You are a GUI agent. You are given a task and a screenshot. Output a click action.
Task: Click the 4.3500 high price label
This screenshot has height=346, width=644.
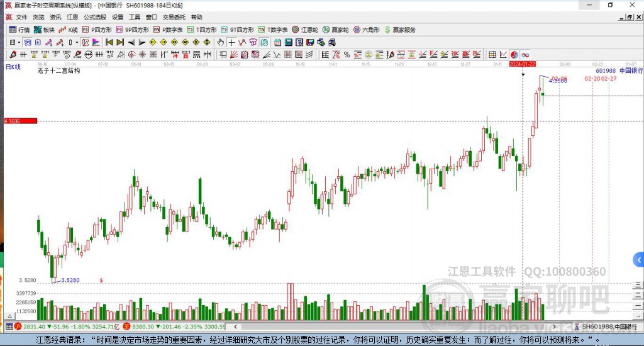[558, 81]
